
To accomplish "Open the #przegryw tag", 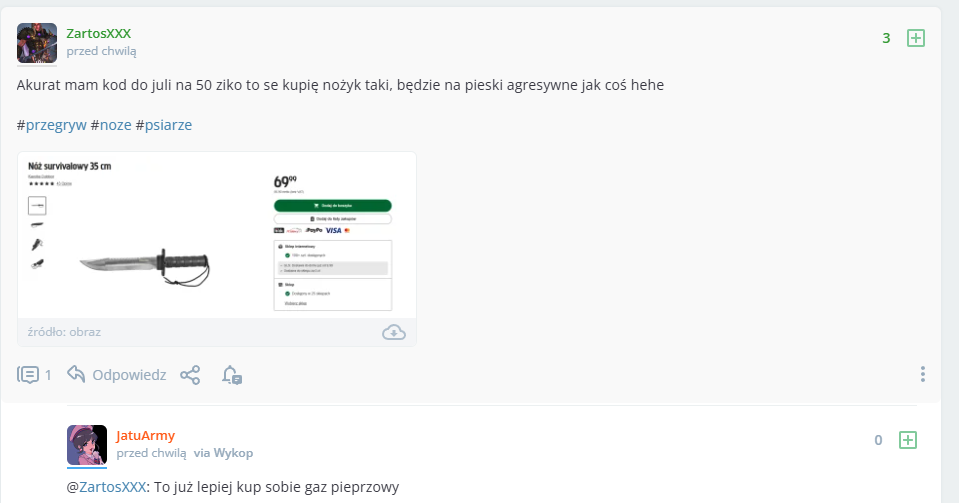I will [x=56, y=125].
